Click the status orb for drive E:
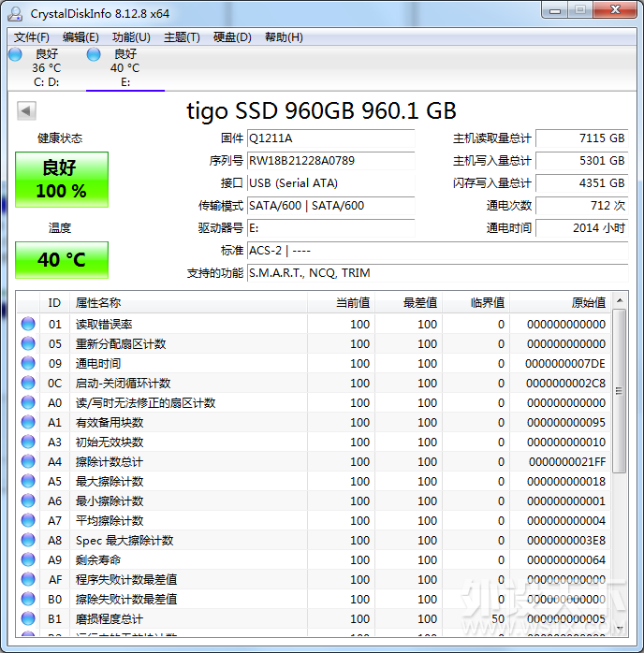Image resolution: width=644 pixels, height=653 pixels. coord(94,54)
